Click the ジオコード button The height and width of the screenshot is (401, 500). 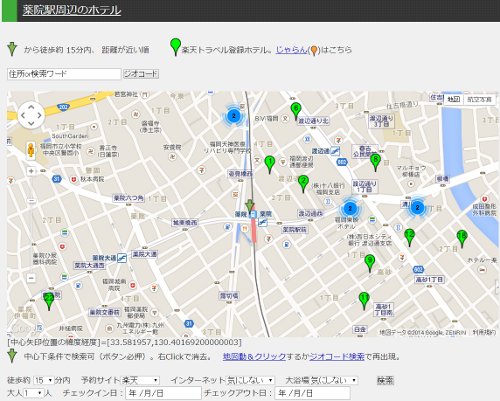click(x=141, y=74)
